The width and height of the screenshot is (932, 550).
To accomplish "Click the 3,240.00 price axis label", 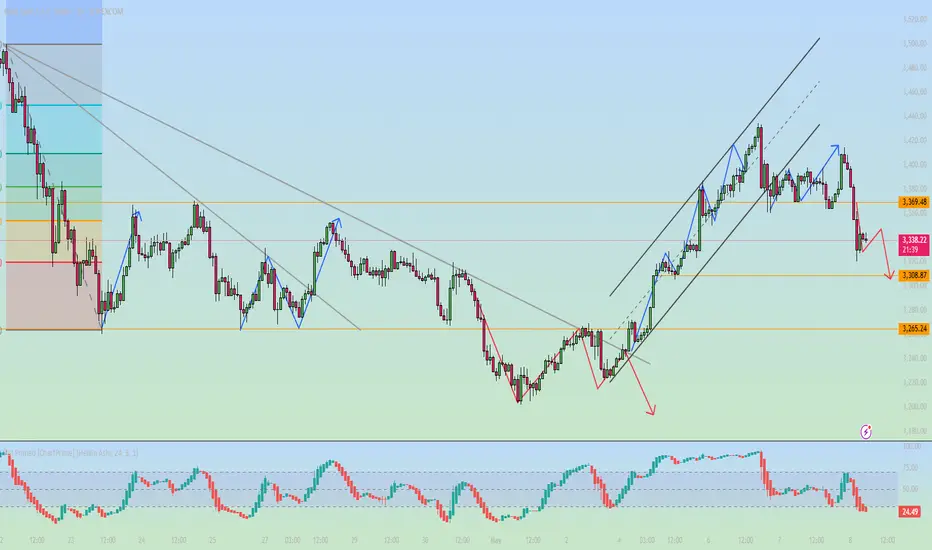I will 915,358.
